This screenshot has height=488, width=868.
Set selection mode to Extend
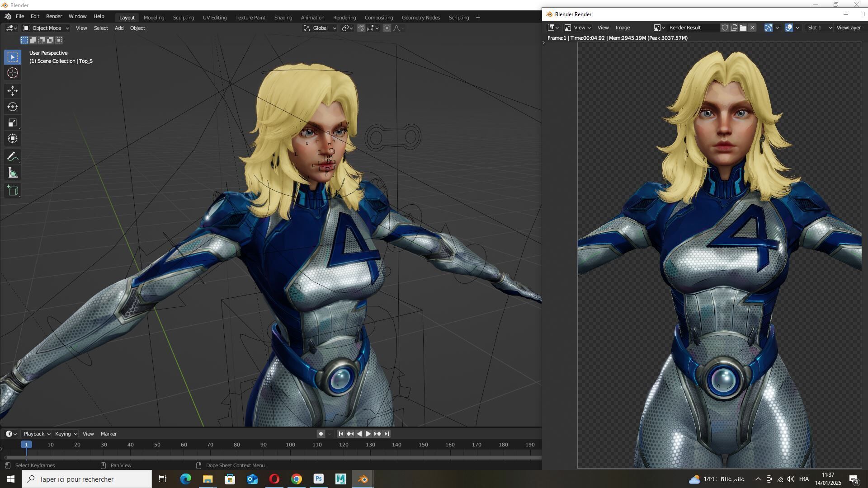pyautogui.click(x=33, y=40)
